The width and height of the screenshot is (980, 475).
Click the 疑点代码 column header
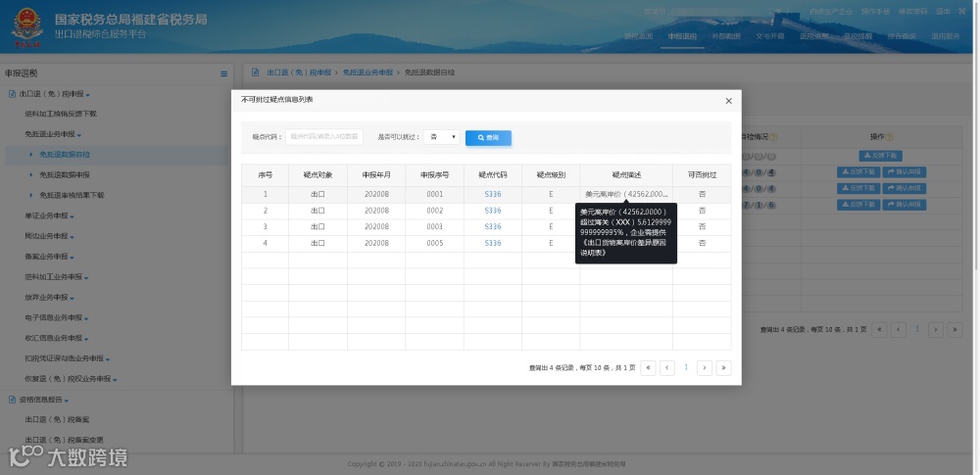[x=493, y=175]
